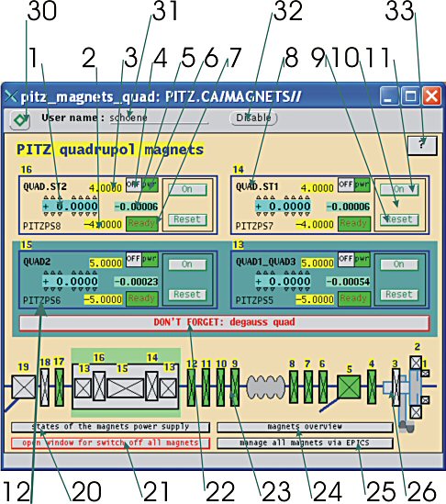Click the QUAD.ST2 setpoint field + 0.0000
The image size is (446, 504).
(71, 207)
